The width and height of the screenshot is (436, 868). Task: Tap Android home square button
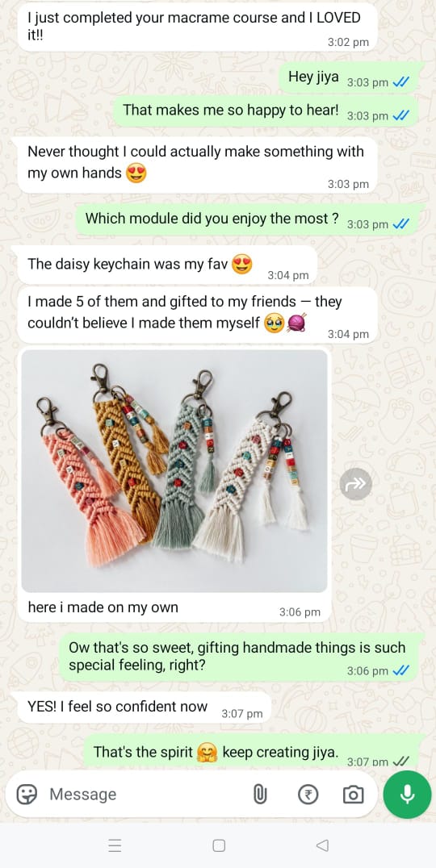point(219,845)
